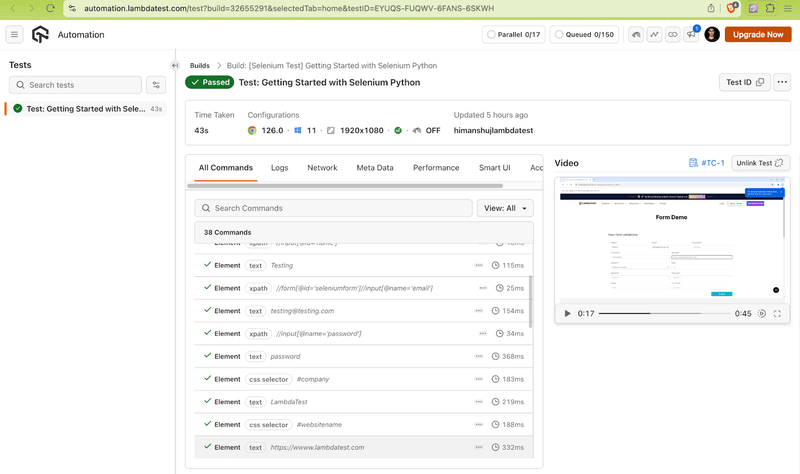800x474 pixels.
Task: Open three-dot more options beside Test ID
Action: click(781, 82)
